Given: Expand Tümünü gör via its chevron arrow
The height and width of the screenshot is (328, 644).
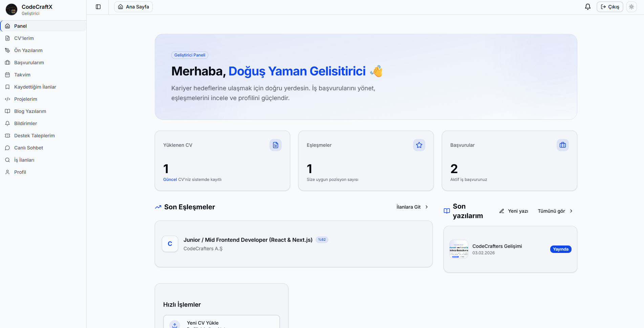Looking at the screenshot, I should pyautogui.click(x=571, y=211).
